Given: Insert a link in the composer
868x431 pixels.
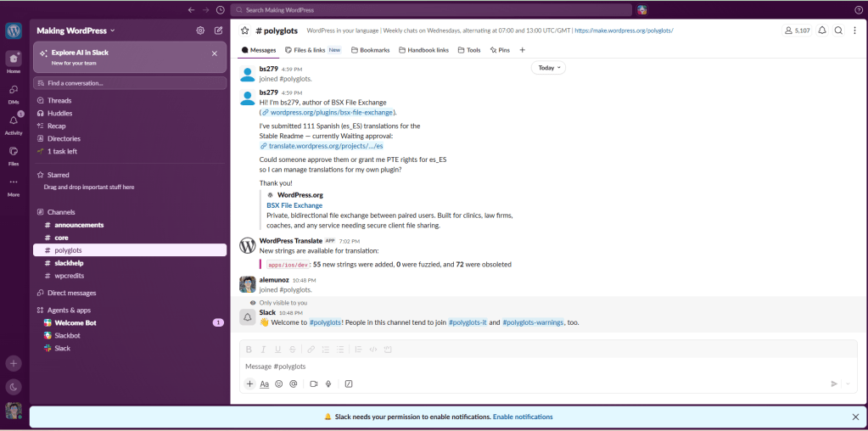Looking at the screenshot, I should [311, 349].
